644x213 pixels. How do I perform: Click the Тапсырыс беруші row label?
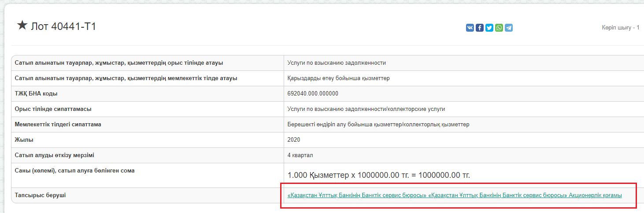tap(40, 195)
